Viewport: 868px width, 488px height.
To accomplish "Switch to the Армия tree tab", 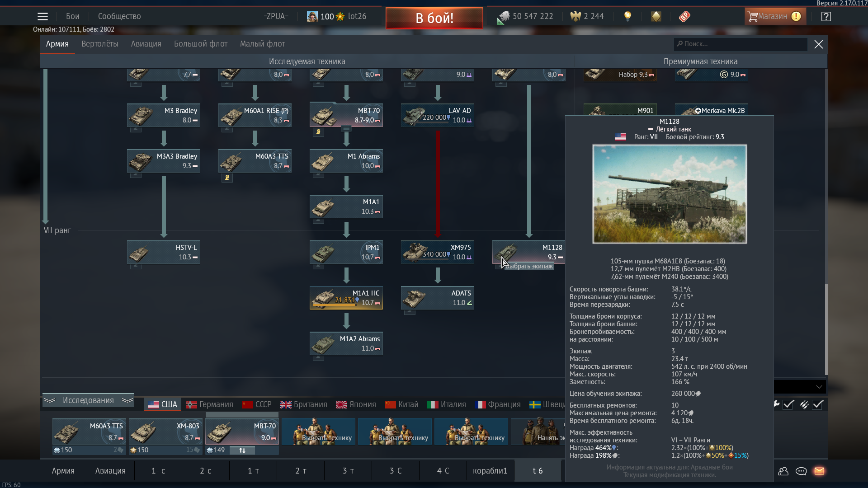I will pyautogui.click(x=57, y=44).
